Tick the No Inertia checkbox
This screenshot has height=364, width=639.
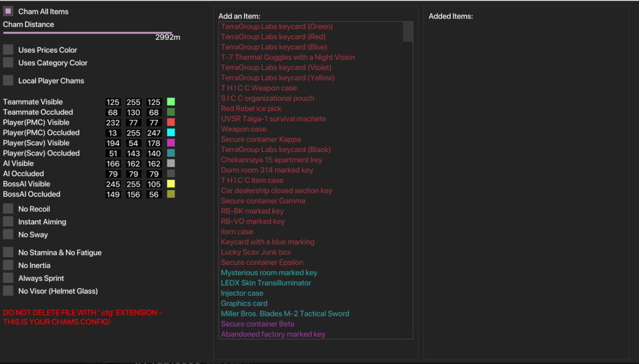click(8, 265)
